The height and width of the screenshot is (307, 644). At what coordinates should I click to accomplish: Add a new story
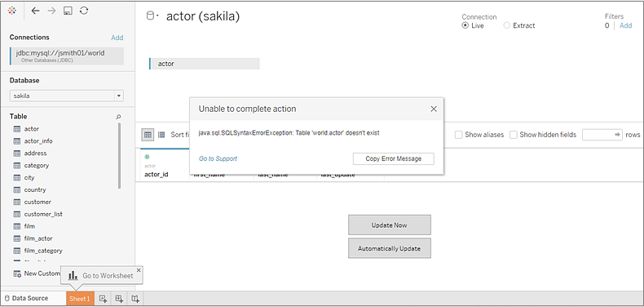tap(135, 299)
